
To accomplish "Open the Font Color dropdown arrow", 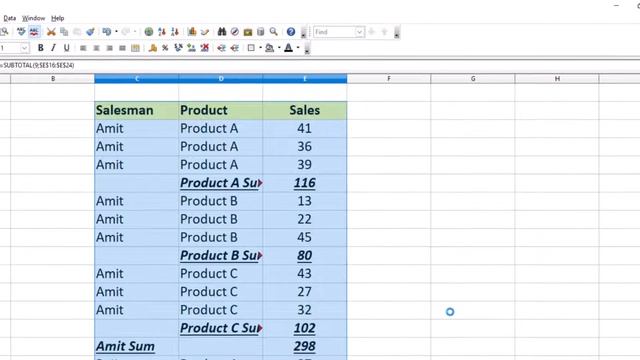I will [x=298, y=48].
